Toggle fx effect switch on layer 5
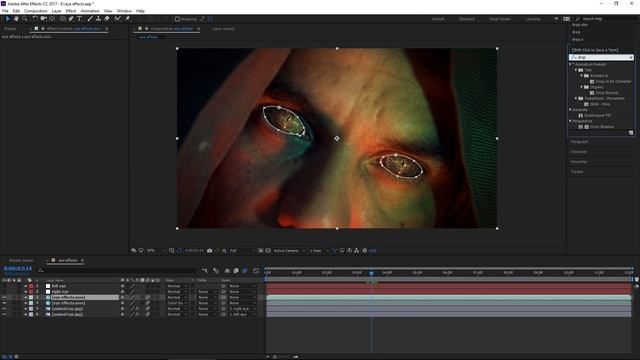640x360 pixels. pos(137,309)
